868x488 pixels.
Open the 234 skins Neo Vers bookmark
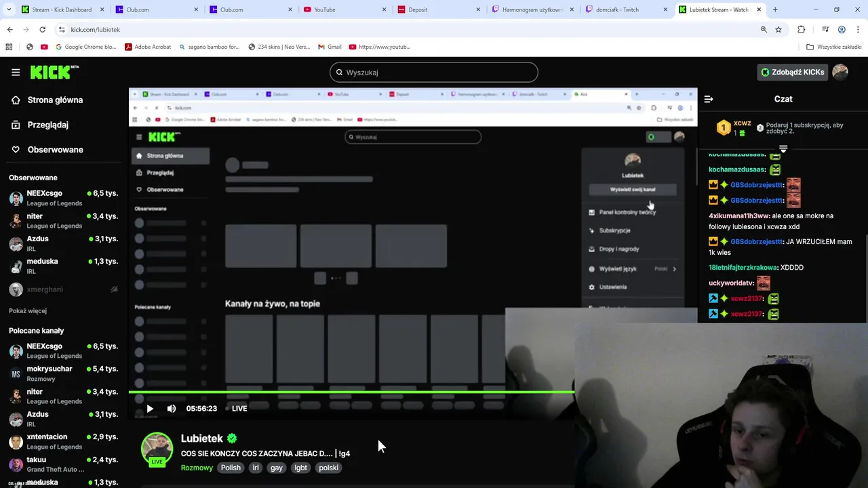[279, 47]
